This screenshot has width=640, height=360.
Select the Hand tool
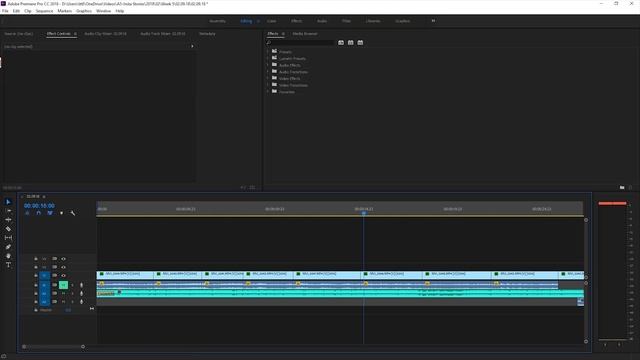click(8, 256)
